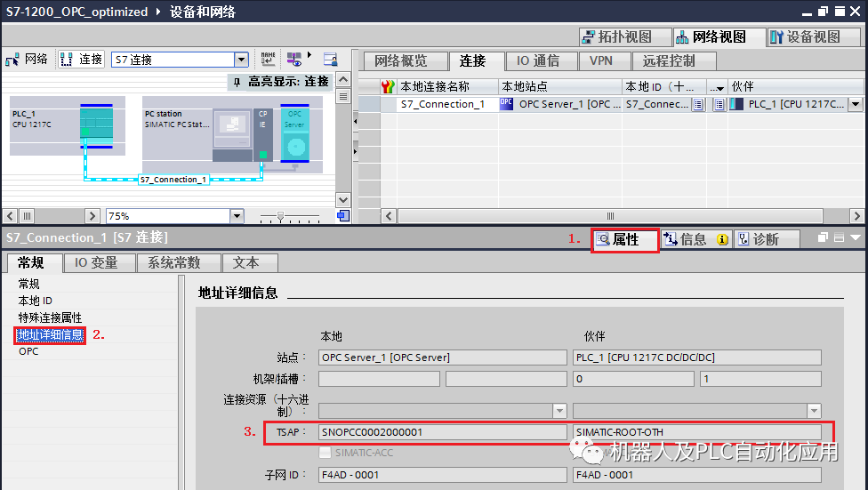Viewport: 868px width, 490px height.
Task: Click 本地站点 column header
Action: [x=560, y=87]
